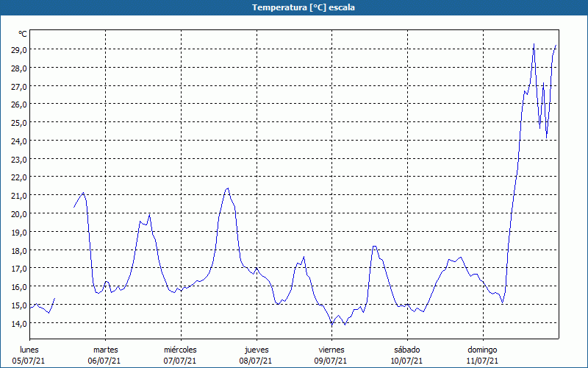This screenshot has height=368, width=588.
Task: Select the 26,0 axis label
Action: coord(19,105)
